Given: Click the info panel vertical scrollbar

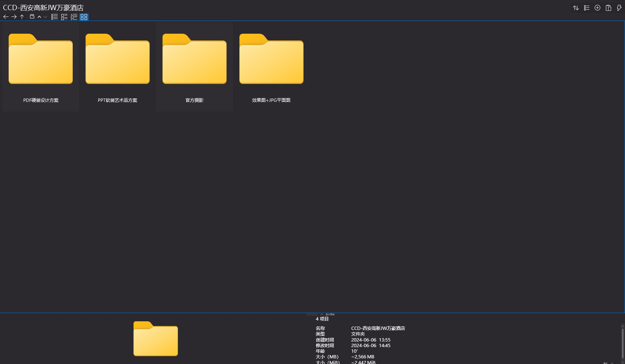Looking at the screenshot, I should pos(623,343).
